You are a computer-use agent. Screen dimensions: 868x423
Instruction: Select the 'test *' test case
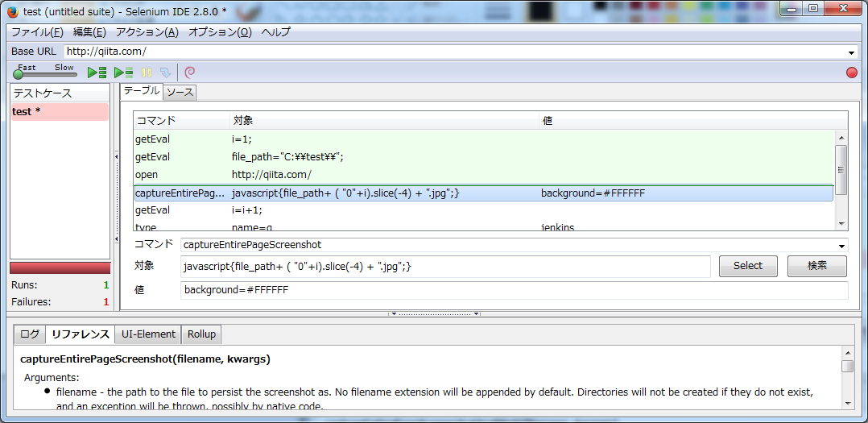(x=60, y=111)
